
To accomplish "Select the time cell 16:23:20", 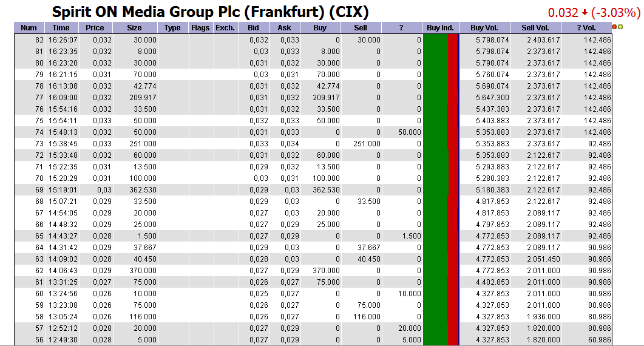I will tap(62, 63).
